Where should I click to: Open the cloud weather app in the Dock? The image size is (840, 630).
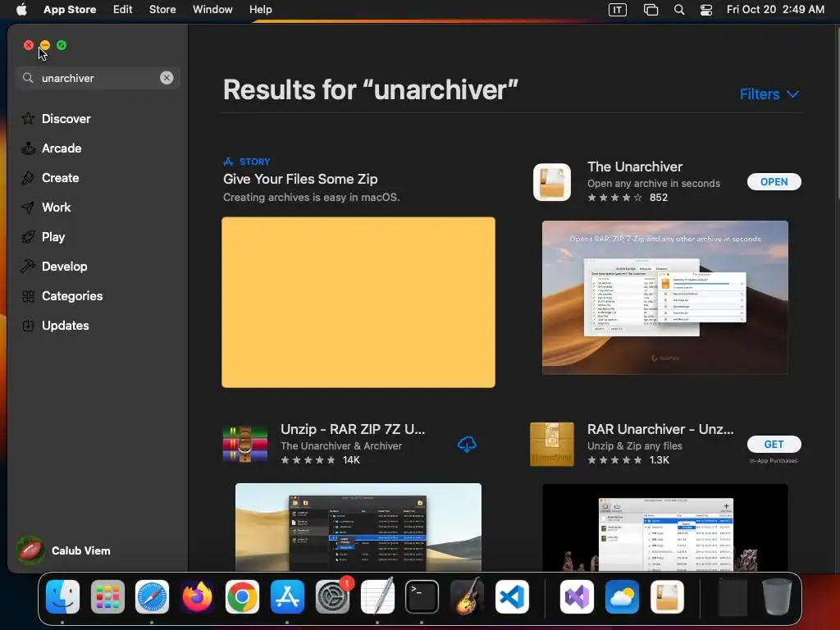pyautogui.click(x=622, y=597)
